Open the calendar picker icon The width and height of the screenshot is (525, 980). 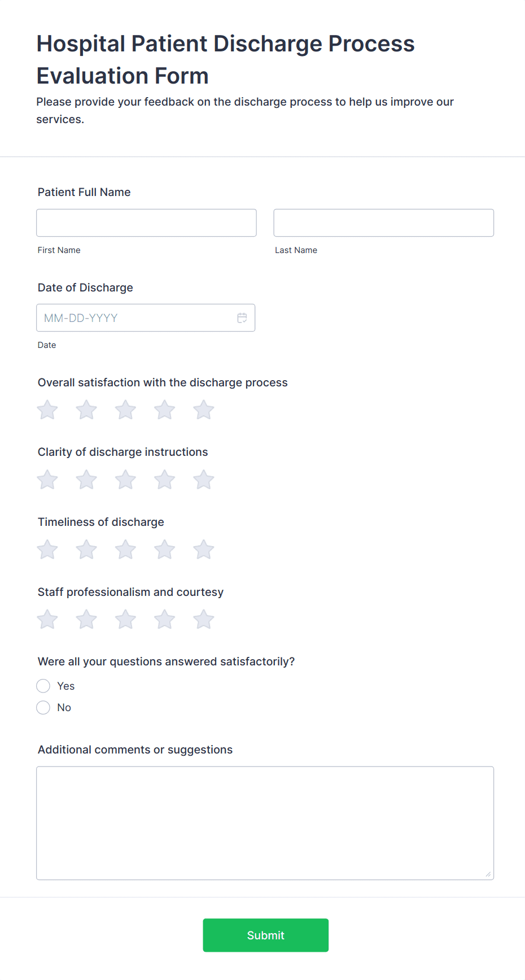[242, 318]
